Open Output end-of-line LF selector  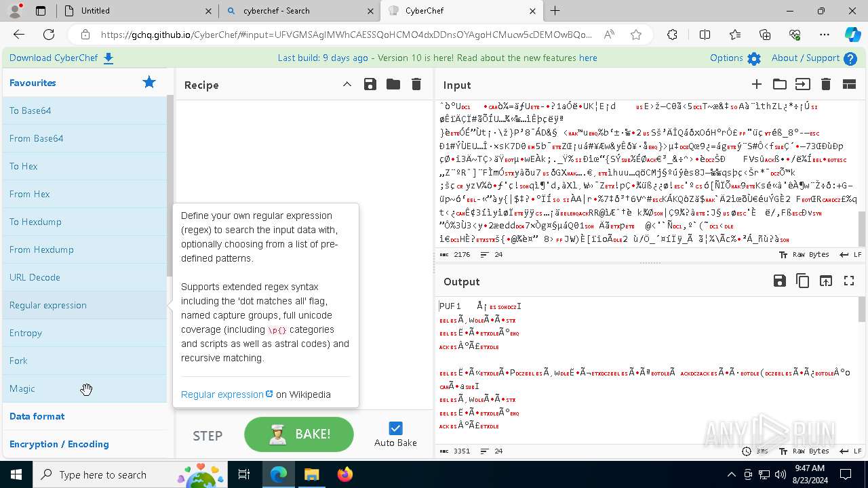pyautogui.click(x=850, y=451)
